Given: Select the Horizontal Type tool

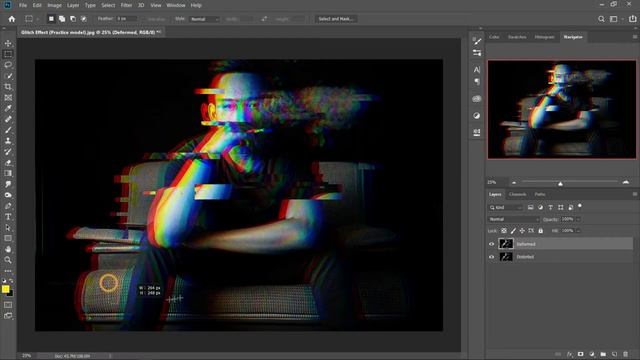Looking at the screenshot, I should (8, 217).
